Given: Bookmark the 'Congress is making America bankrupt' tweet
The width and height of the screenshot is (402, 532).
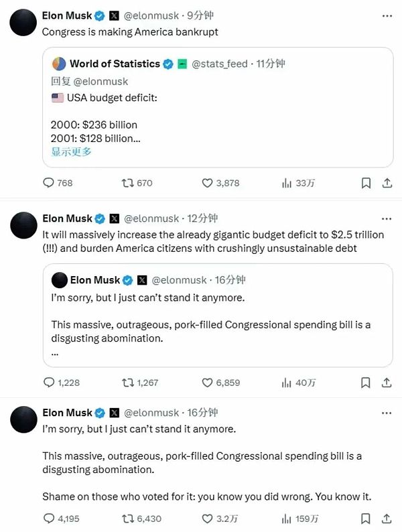Looking at the screenshot, I should [x=366, y=183].
